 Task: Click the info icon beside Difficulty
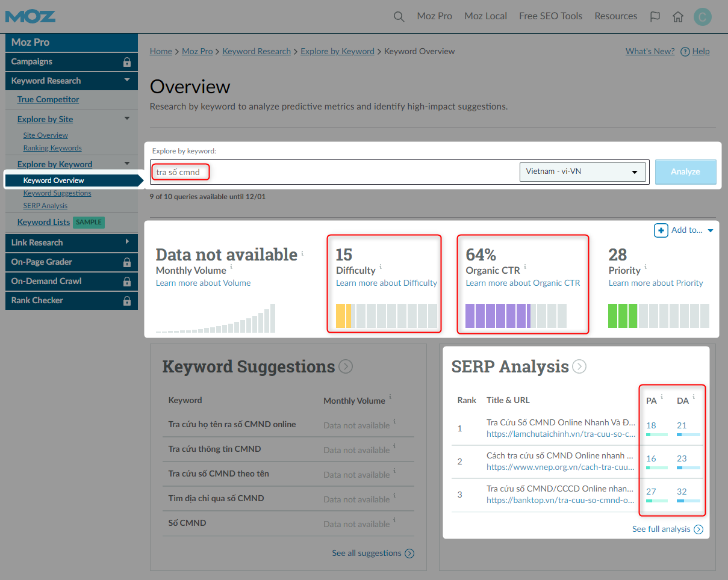[381, 267]
